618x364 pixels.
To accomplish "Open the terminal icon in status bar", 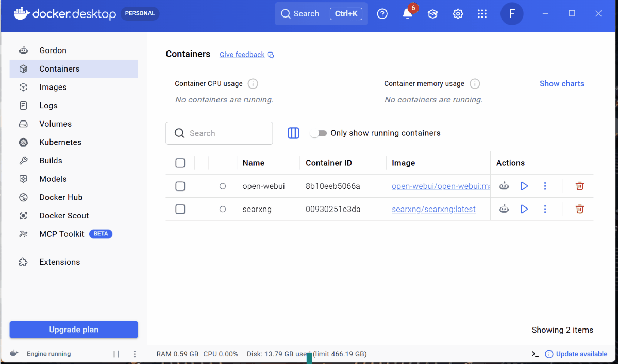I will (x=535, y=354).
